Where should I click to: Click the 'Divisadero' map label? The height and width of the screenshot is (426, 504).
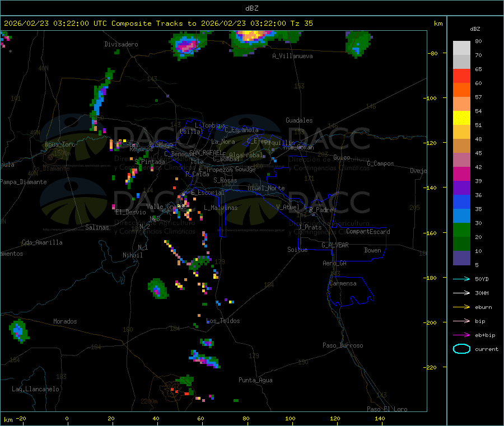[121, 44]
